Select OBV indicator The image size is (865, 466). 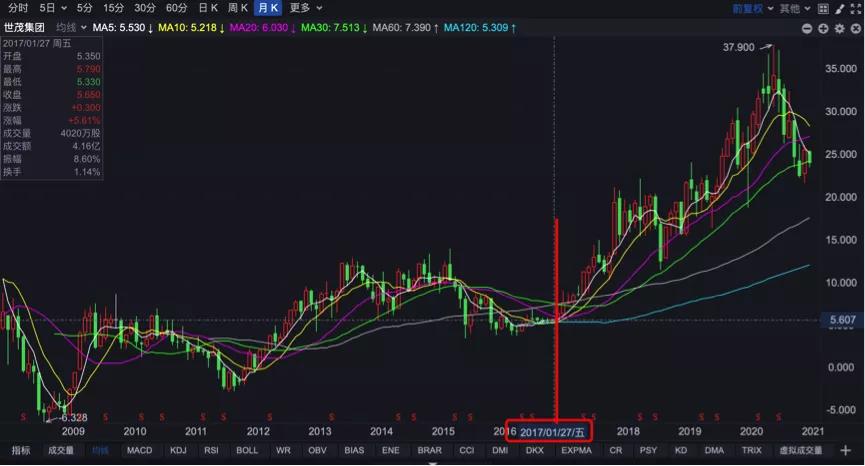coord(317,451)
